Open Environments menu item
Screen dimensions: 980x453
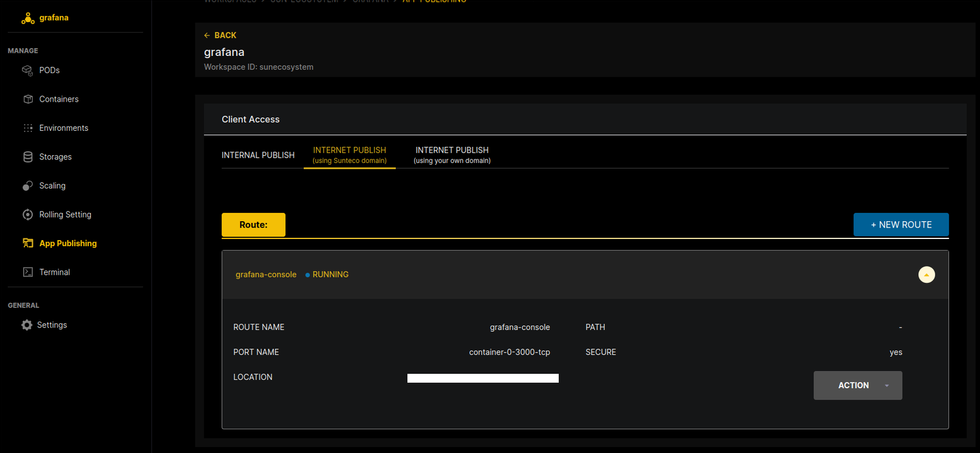click(x=64, y=128)
